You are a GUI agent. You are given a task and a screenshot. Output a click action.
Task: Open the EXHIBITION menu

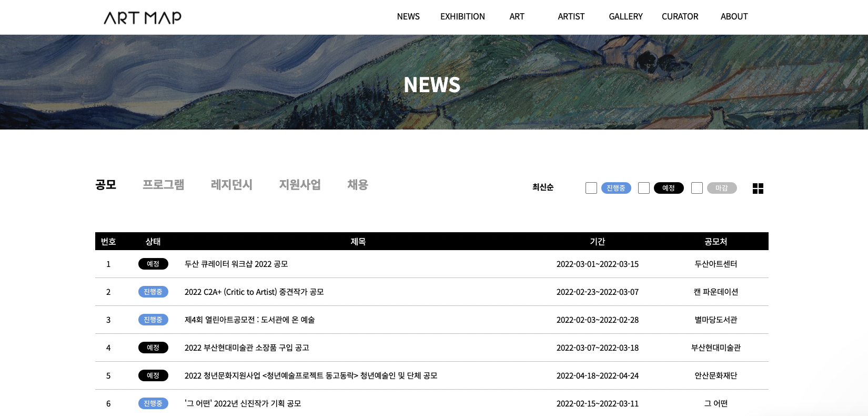pyautogui.click(x=462, y=16)
